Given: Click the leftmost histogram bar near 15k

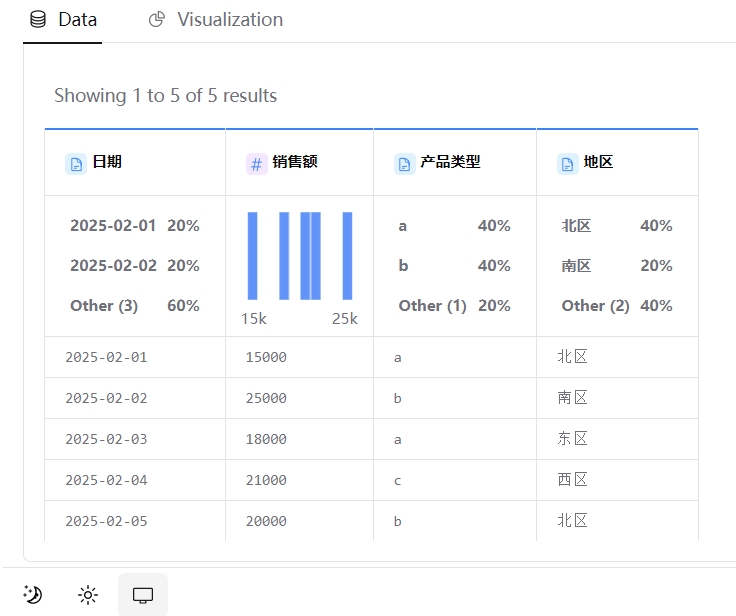Looking at the screenshot, I should point(253,256).
